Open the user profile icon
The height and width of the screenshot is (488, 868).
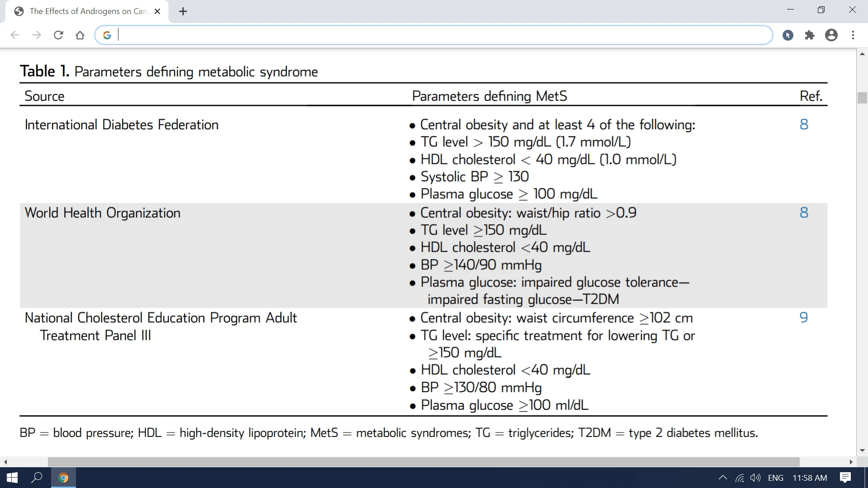831,35
